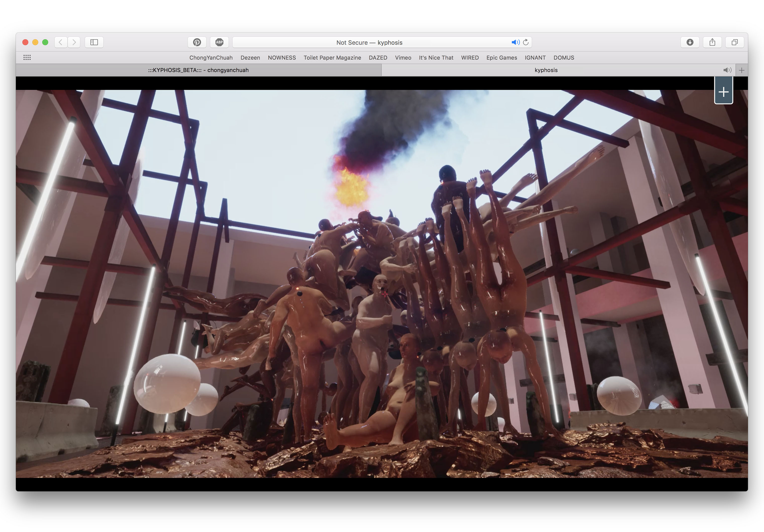The width and height of the screenshot is (764, 532).
Task: Toggle the Safari sidebar panel
Action: coord(94,42)
